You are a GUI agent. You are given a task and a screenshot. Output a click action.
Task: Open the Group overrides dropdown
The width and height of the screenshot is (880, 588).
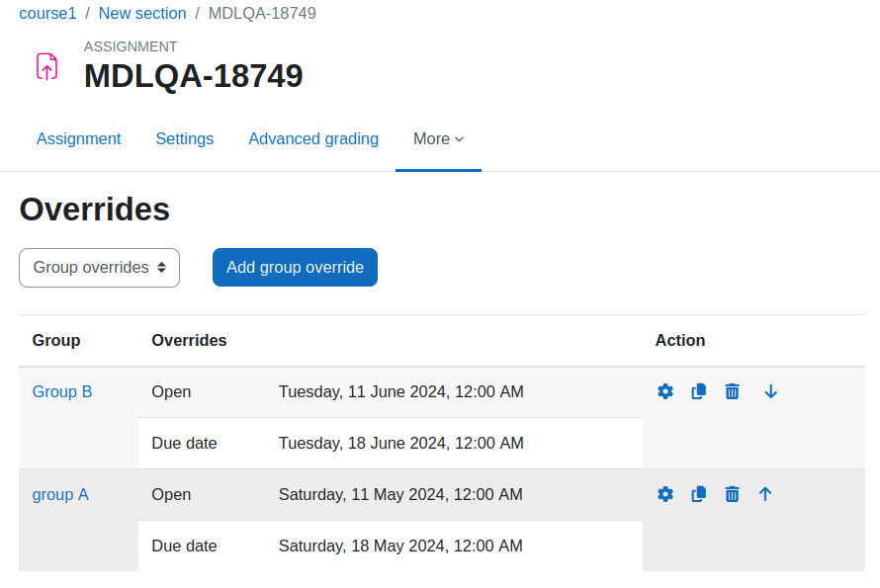99,268
